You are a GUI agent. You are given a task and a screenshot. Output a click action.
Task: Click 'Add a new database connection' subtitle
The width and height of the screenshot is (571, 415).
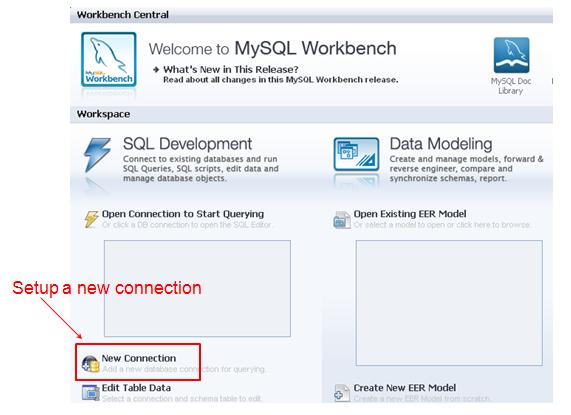pyautogui.click(x=184, y=369)
